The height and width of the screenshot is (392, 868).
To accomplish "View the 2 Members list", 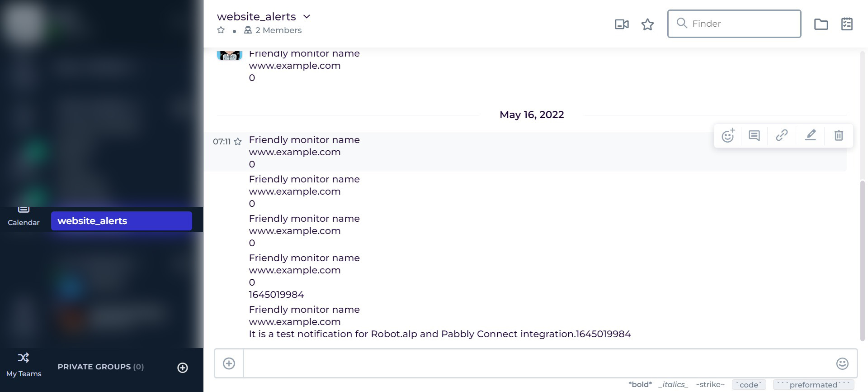I will 273,30.
